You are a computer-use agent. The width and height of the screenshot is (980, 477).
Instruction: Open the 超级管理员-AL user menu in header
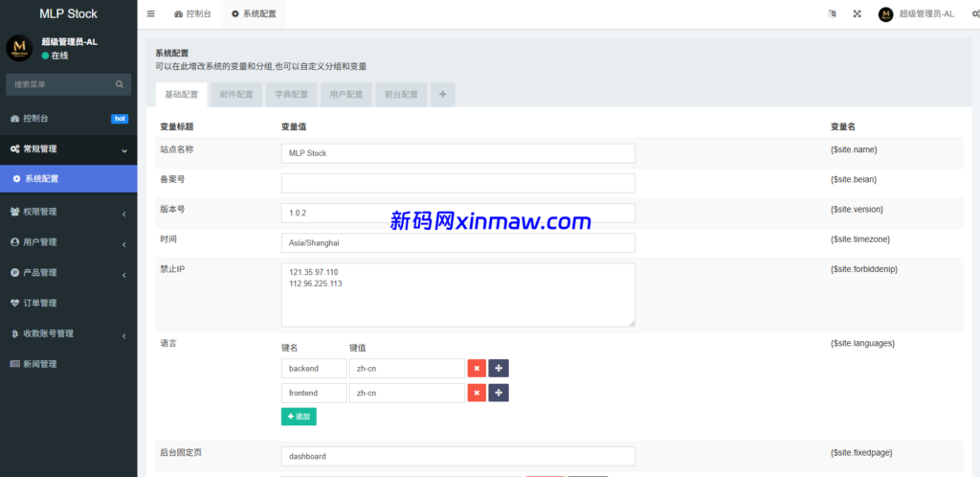(x=916, y=14)
